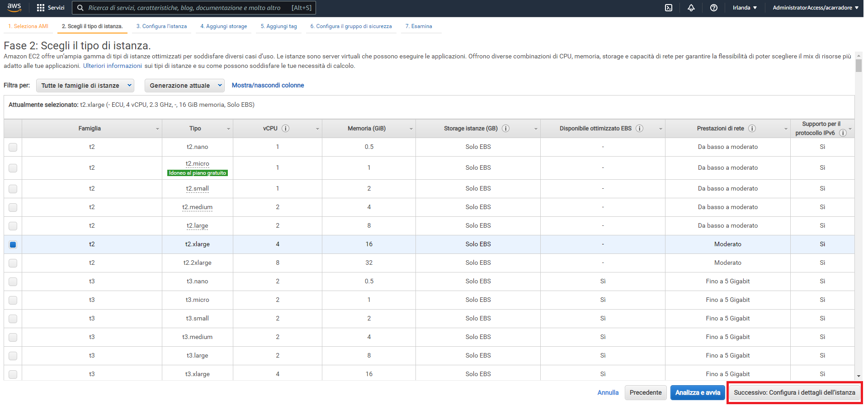Click the 't3.xlarge' type cell
Screen dimensions: 868x406
click(x=198, y=374)
